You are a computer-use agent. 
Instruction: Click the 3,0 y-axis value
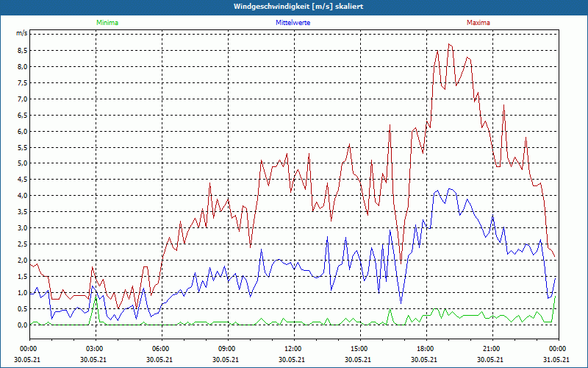point(22,228)
